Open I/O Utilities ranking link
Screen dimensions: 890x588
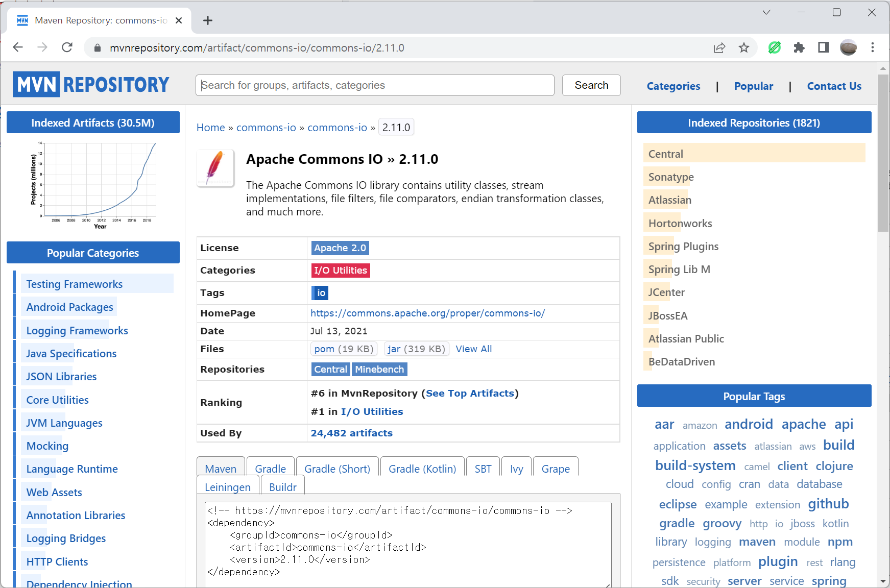(372, 412)
